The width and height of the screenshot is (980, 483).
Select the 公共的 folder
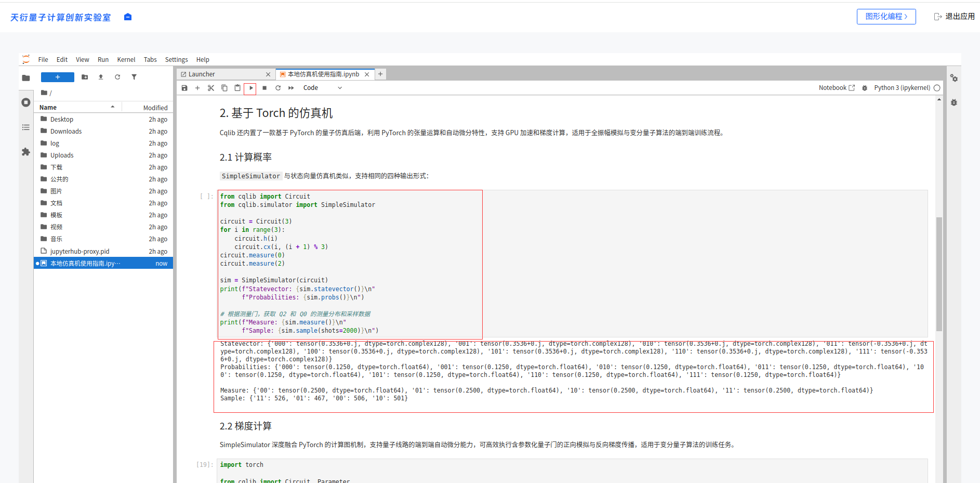pos(103,179)
